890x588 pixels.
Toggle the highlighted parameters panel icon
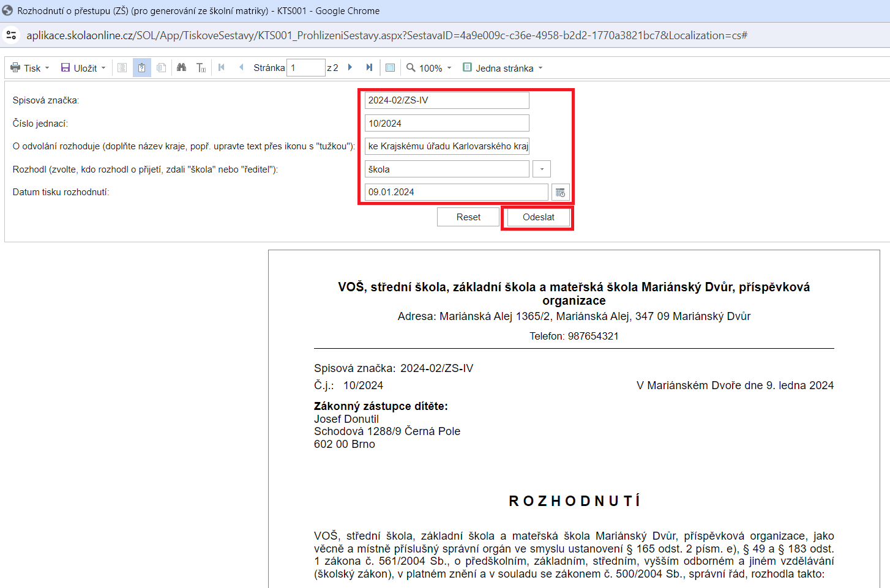click(142, 68)
